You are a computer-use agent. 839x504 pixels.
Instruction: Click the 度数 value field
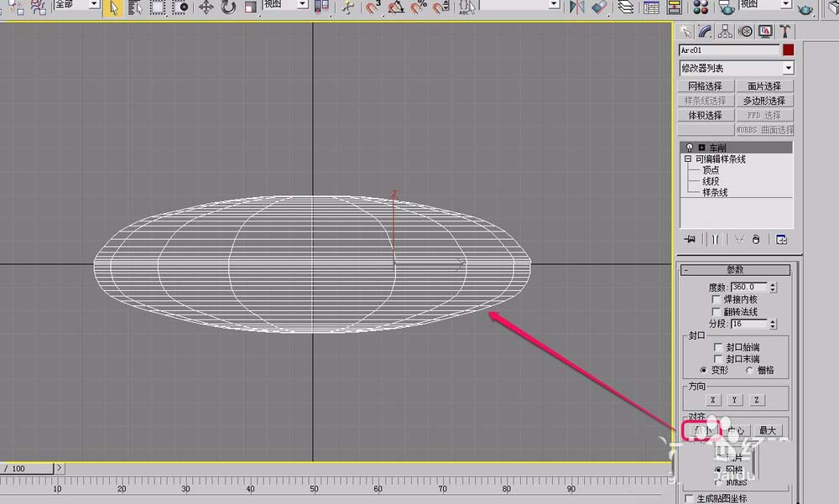[x=749, y=288]
